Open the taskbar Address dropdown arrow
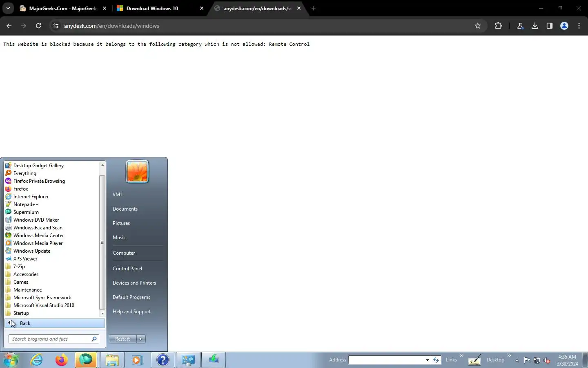Image resolution: width=588 pixels, height=368 pixels. [x=427, y=360]
